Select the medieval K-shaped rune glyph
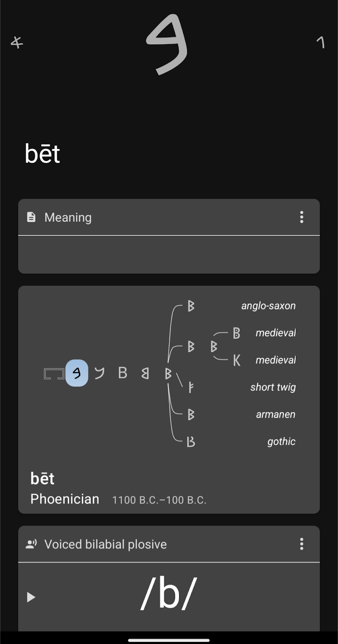Viewport: 338px width, 644px height. click(x=237, y=360)
